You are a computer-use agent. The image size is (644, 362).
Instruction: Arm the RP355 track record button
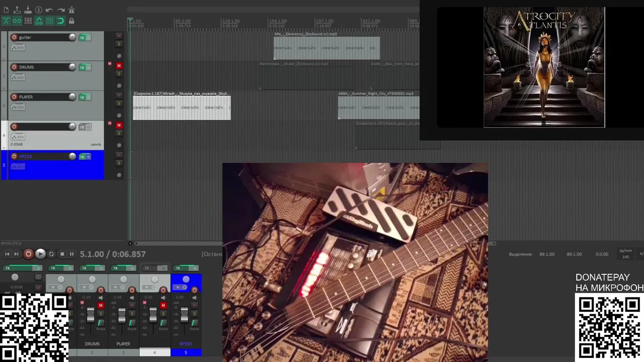click(x=14, y=156)
